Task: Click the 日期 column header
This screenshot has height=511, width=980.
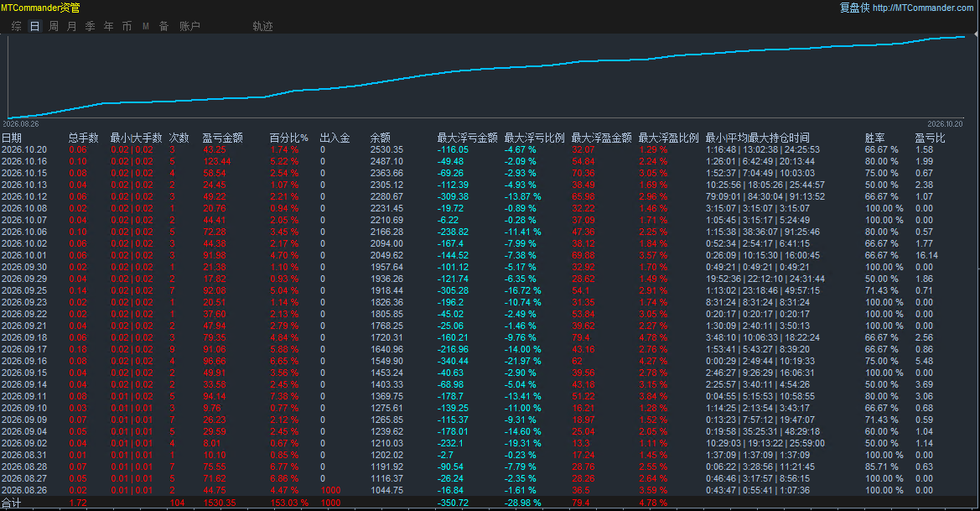Action: [12, 138]
